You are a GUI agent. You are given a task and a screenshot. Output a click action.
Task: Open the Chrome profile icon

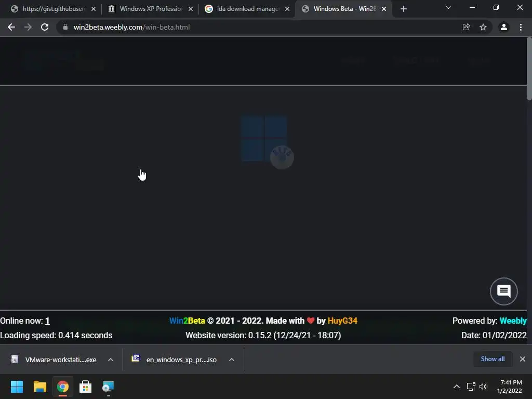click(504, 27)
